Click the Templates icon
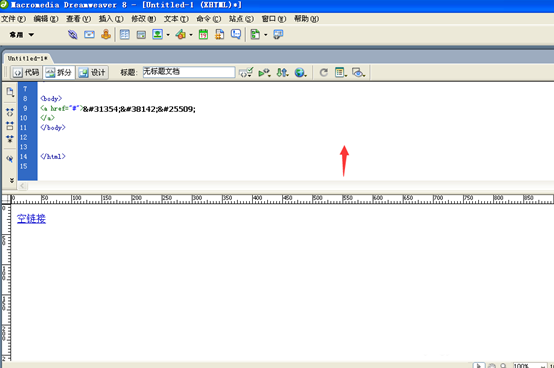The width and height of the screenshot is (554, 368). (x=255, y=35)
